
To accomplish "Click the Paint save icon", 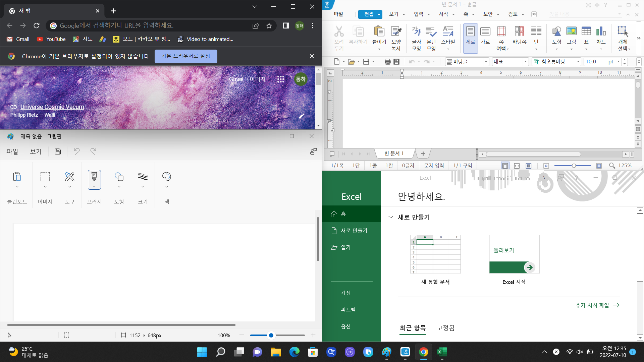I will [58, 152].
